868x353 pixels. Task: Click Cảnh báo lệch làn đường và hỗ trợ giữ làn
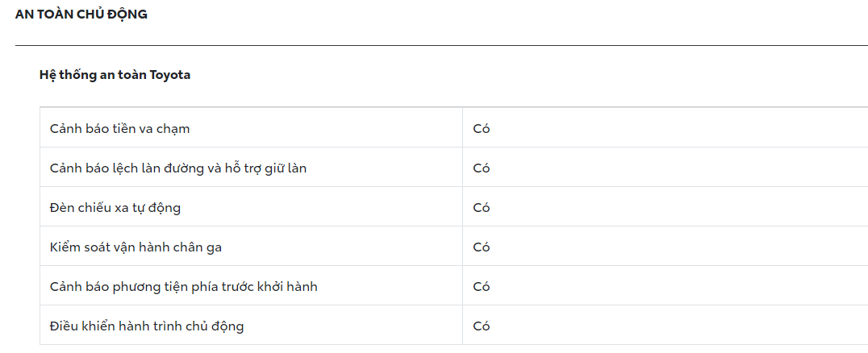177,168
